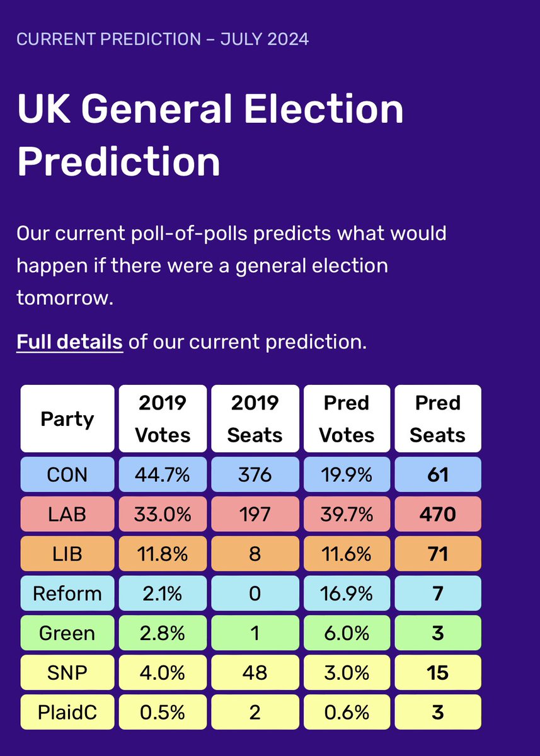Select the Pred Votes column header
Image resolution: width=540 pixels, height=756 pixels.
pyautogui.click(x=347, y=419)
